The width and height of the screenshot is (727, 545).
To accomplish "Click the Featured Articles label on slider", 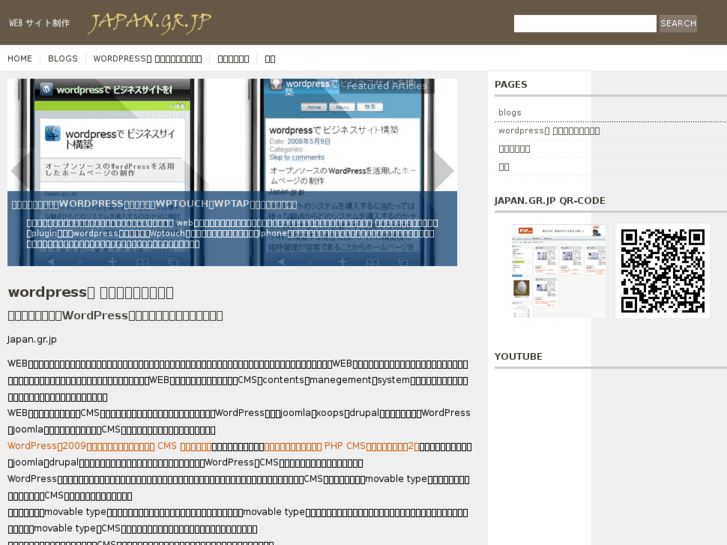I will pyautogui.click(x=386, y=86).
